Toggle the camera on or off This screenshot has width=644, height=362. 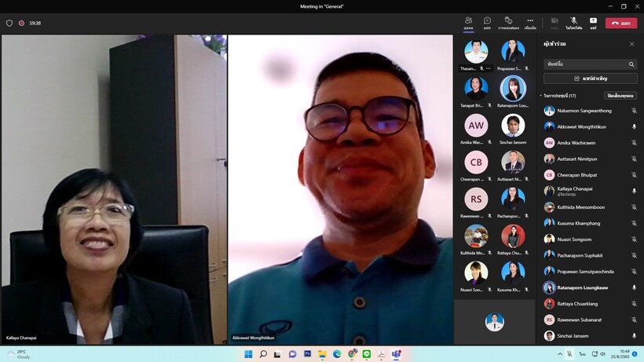(554, 23)
